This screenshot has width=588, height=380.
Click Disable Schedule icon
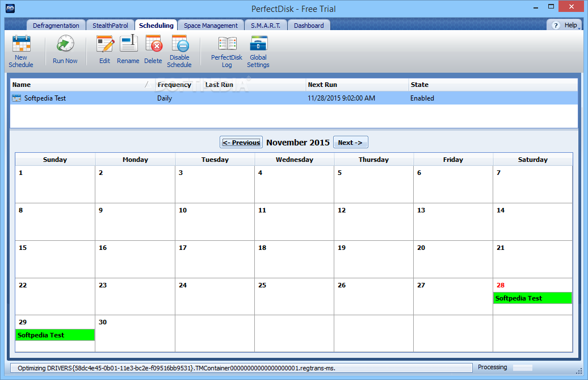[180, 44]
